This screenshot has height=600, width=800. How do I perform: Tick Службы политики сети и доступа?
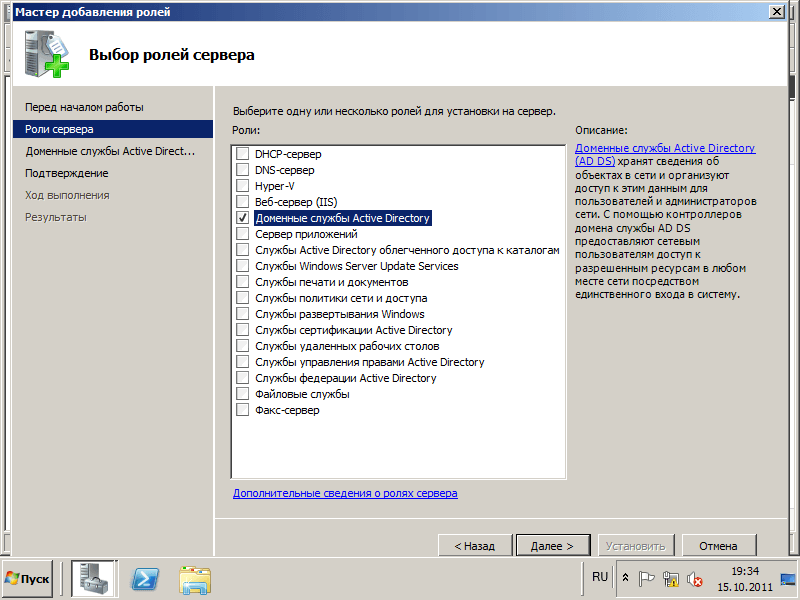tap(242, 297)
